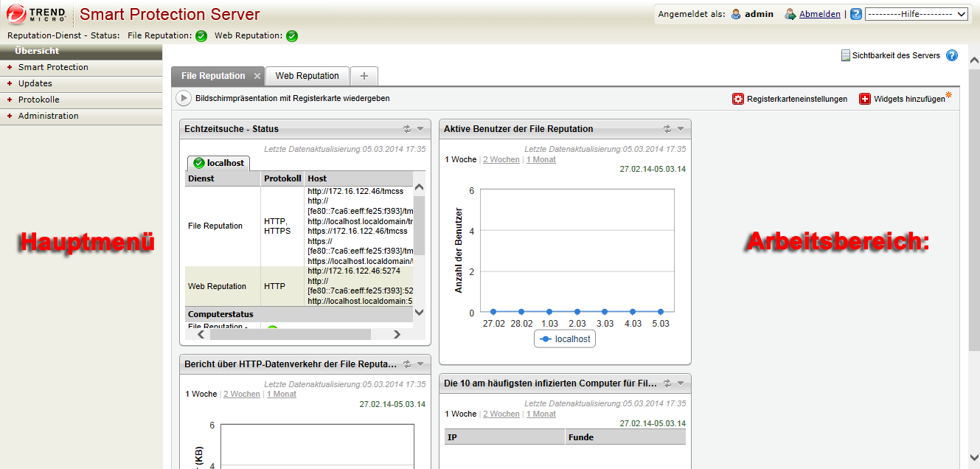Select 1 Monat in HTTP-Datenverkehr widget
This screenshot has width=980, height=469.
281,394
